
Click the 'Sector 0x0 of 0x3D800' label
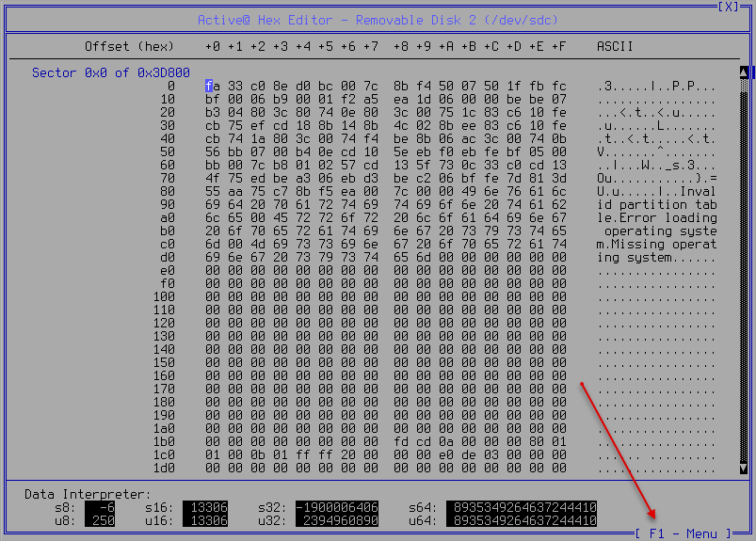tap(110, 72)
